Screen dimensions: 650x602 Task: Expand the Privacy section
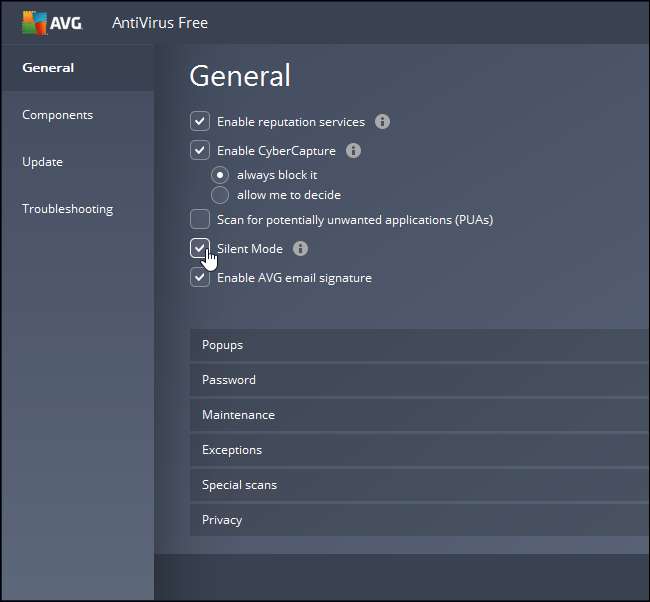[x=419, y=520]
